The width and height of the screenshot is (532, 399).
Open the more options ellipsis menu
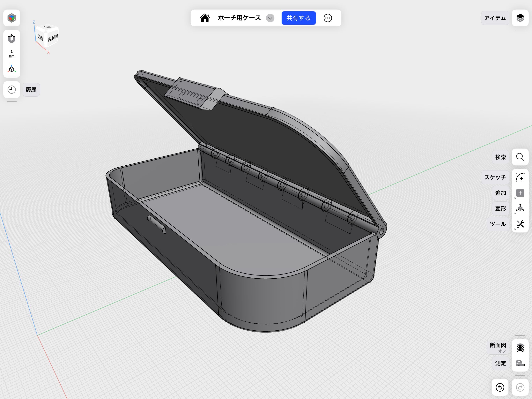click(328, 18)
